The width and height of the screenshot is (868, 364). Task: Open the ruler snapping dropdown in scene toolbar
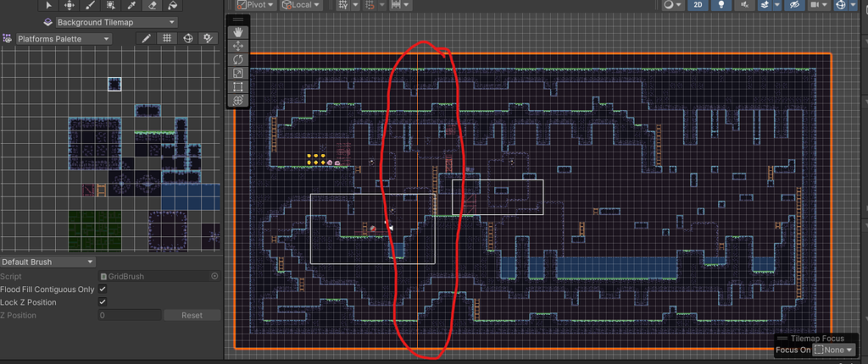click(x=400, y=4)
